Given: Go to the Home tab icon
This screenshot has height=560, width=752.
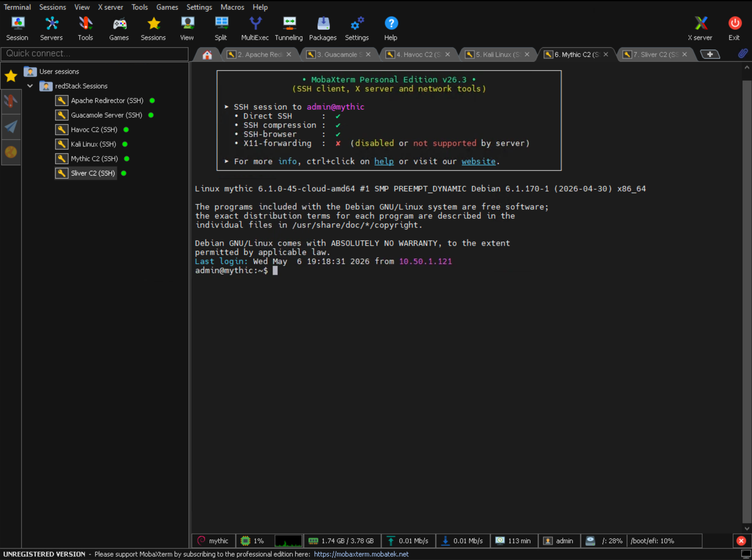Looking at the screenshot, I should [x=207, y=55].
